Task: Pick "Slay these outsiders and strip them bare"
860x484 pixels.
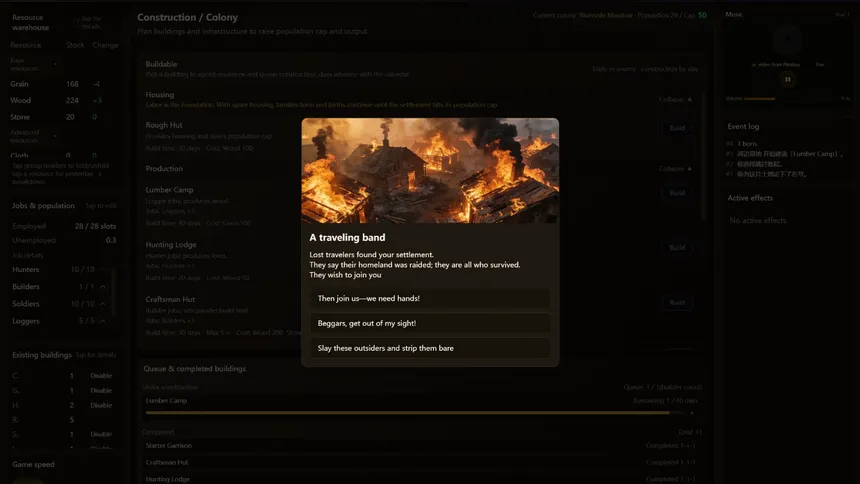Action: [x=429, y=348]
